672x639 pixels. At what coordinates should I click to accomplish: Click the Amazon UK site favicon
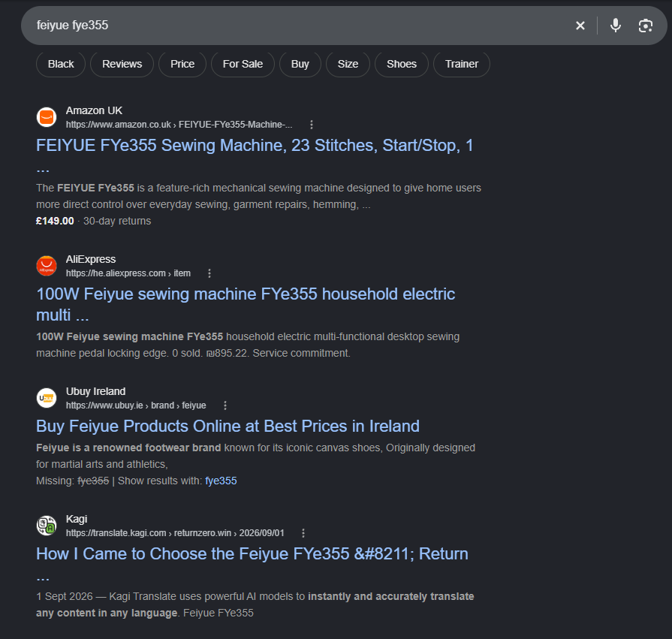[x=47, y=117]
